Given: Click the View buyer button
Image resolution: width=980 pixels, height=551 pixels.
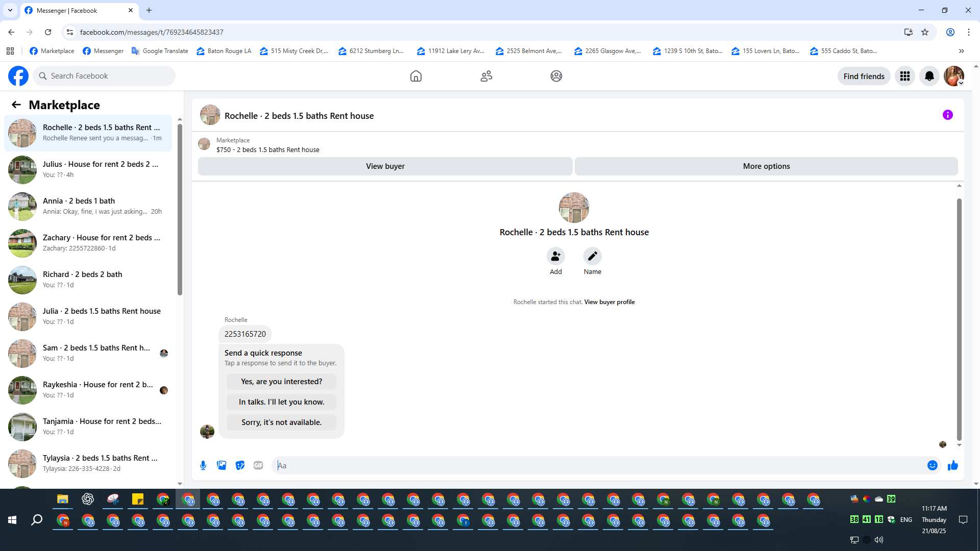Looking at the screenshot, I should pyautogui.click(x=385, y=166).
